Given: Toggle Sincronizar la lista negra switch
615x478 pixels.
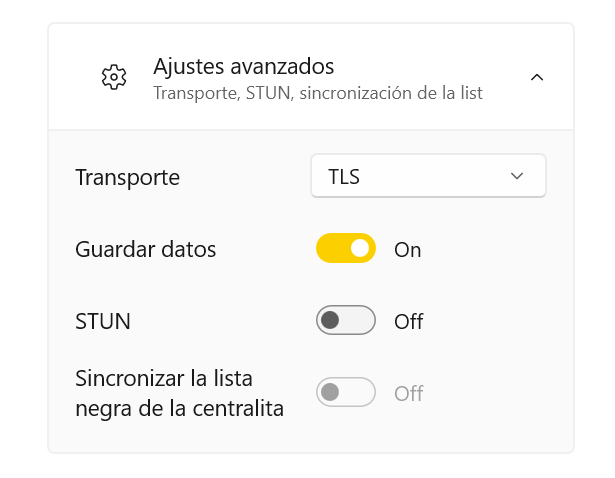Looking at the screenshot, I should tap(346, 392).
